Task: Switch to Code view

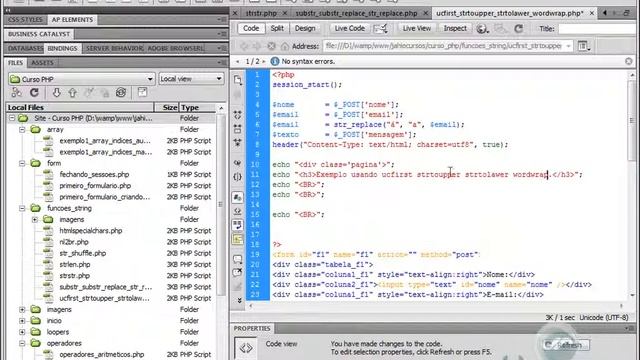Action: pos(251,28)
